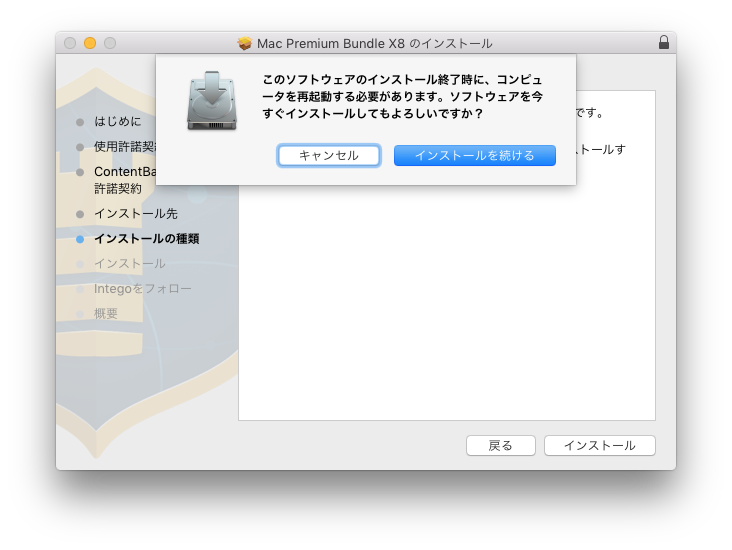The image size is (732, 550).
Task: Select the インストールの種類 step
Action: click(147, 239)
